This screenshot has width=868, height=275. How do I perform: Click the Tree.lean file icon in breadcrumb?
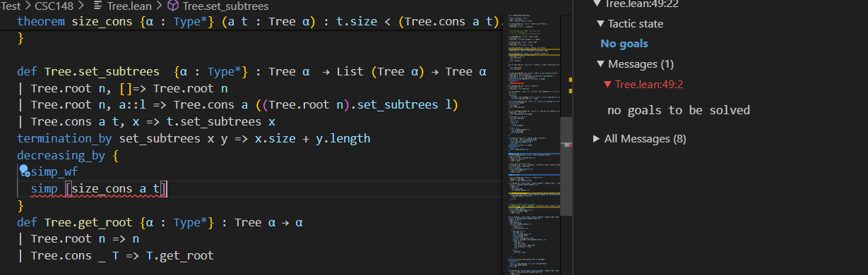(x=98, y=6)
